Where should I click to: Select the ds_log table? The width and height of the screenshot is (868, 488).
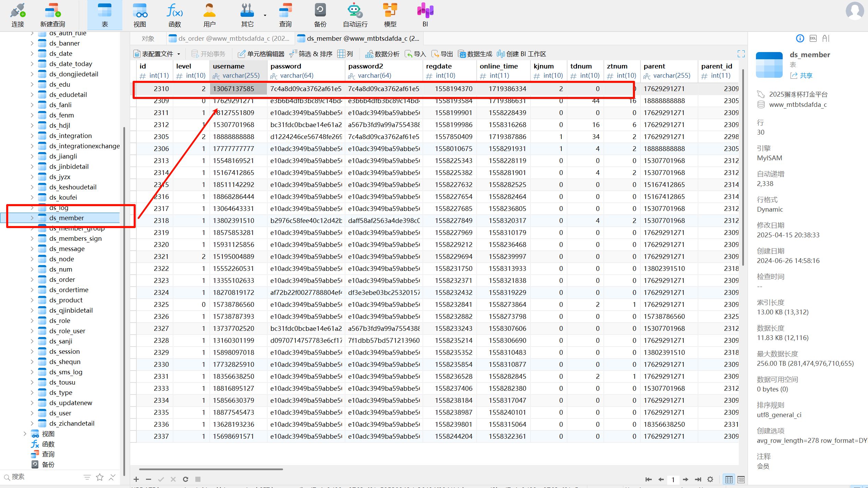(59, 208)
